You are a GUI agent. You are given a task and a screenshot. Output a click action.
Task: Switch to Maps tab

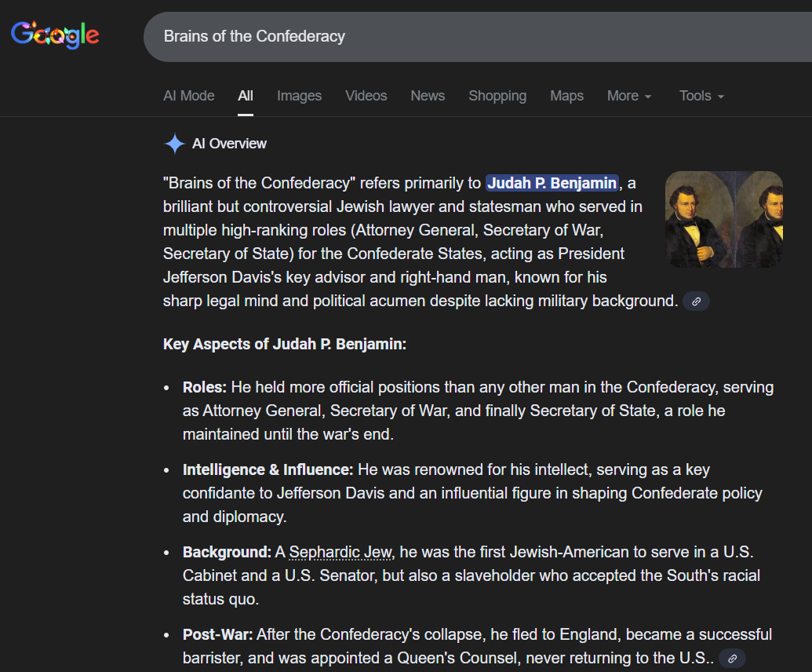pos(566,96)
